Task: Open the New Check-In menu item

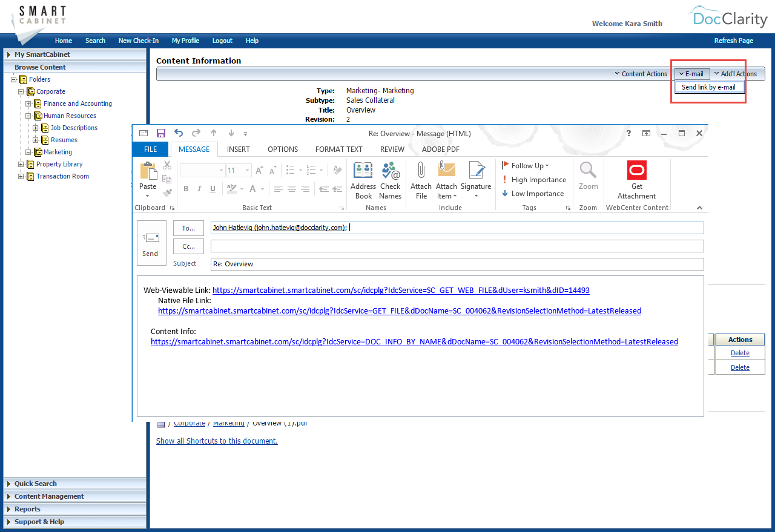Action: pyautogui.click(x=138, y=41)
